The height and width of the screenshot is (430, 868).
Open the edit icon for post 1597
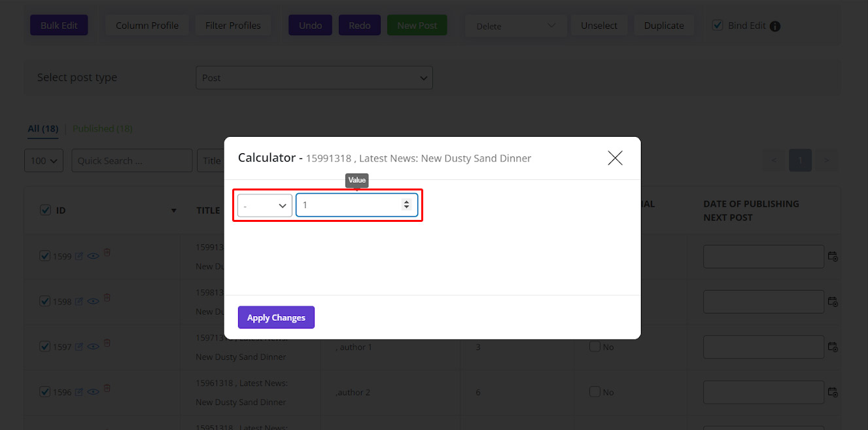tap(79, 347)
